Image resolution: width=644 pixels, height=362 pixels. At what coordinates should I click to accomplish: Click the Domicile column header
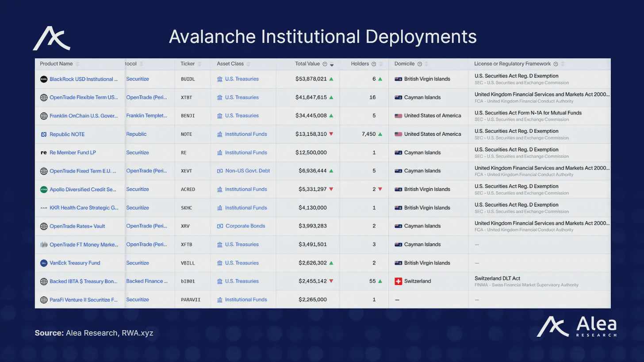pyautogui.click(x=405, y=64)
